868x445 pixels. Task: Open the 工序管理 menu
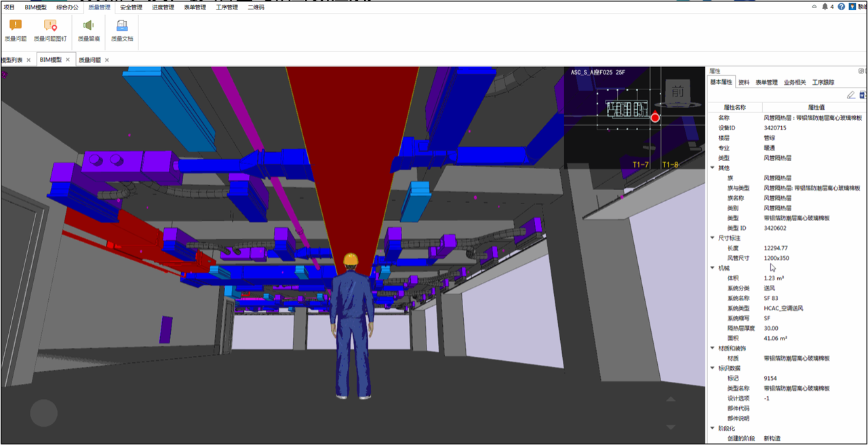[x=227, y=7]
